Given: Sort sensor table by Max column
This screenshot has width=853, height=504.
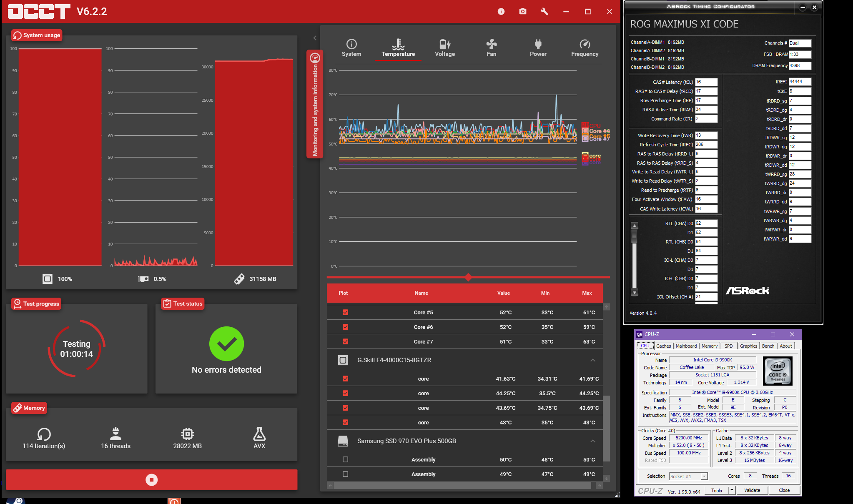Looking at the screenshot, I should click(x=587, y=293).
